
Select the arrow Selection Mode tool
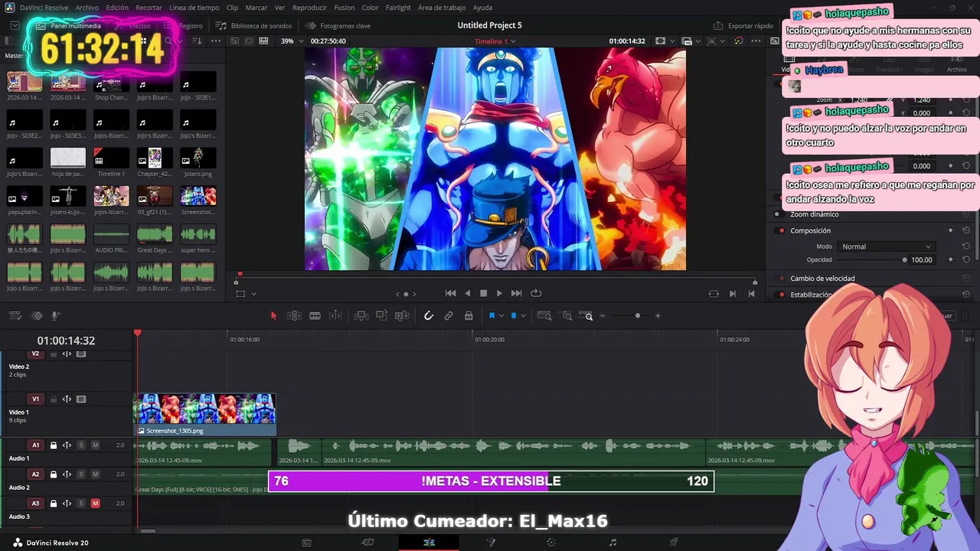click(x=273, y=315)
